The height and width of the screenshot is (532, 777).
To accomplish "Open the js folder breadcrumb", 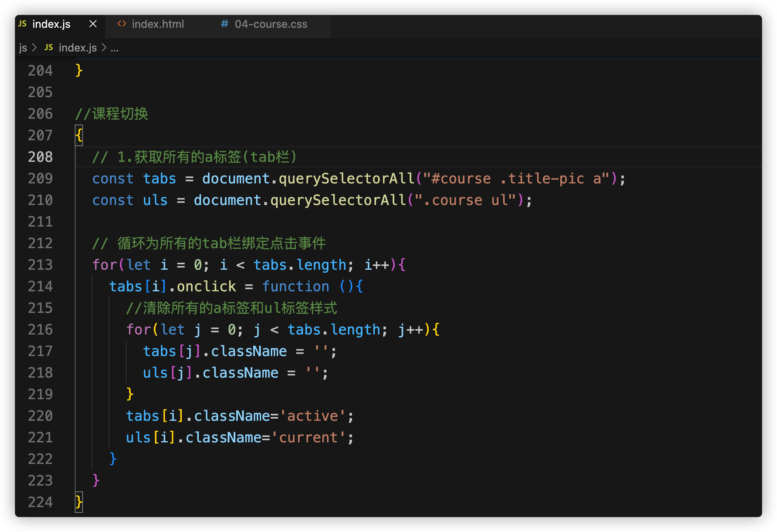I will pyautogui.click(x=23, y=48).
